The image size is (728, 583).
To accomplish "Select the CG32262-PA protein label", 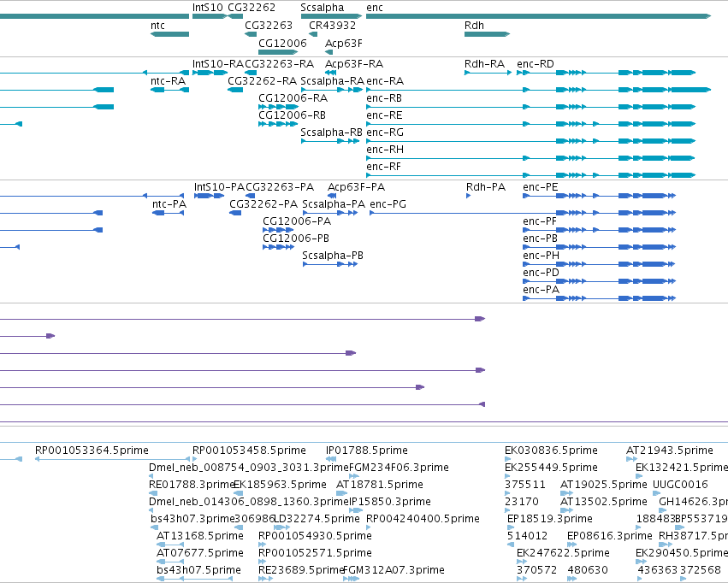I will coord(263,204).
